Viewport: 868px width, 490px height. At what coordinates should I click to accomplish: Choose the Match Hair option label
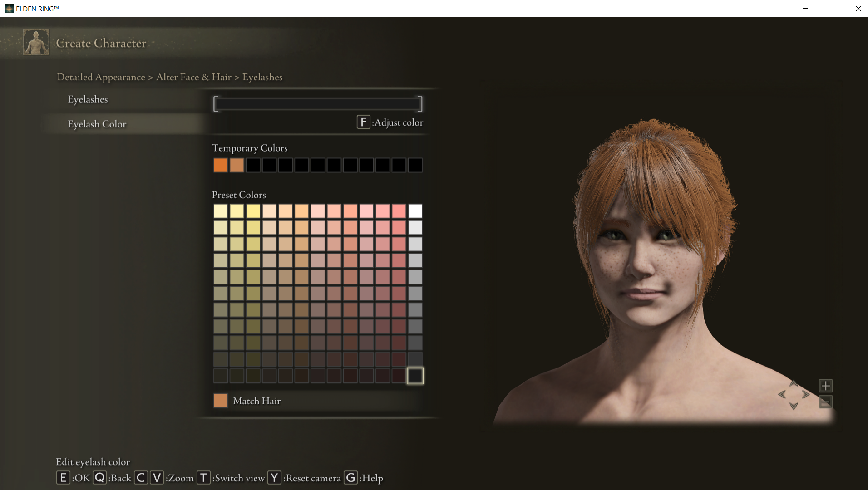(x=257, y=401)
